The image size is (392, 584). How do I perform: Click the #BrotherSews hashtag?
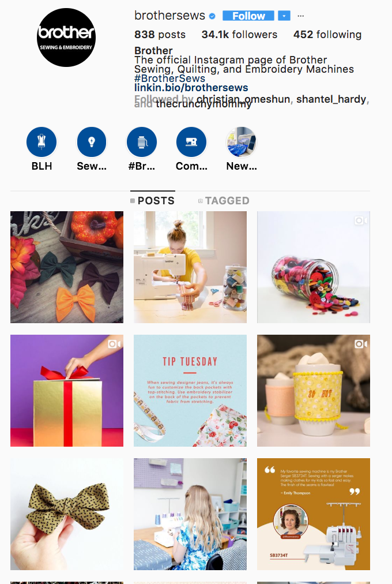pyautogui.click(x=169, y=78)
